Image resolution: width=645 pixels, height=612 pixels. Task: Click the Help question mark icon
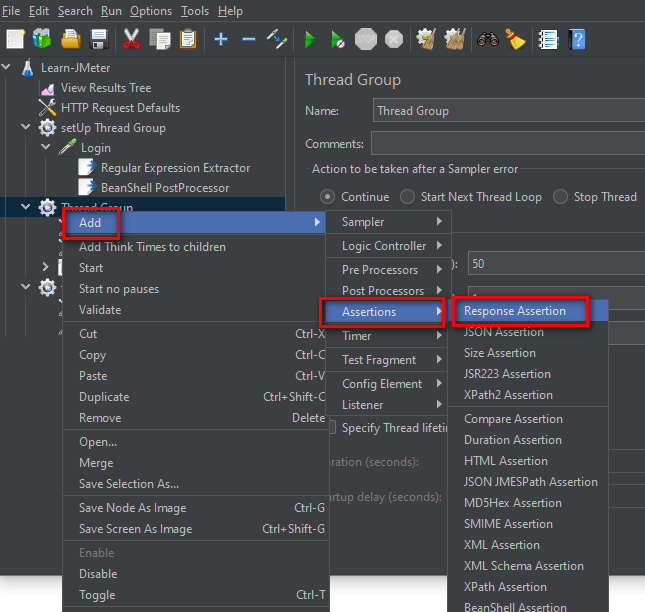point(577,39)
